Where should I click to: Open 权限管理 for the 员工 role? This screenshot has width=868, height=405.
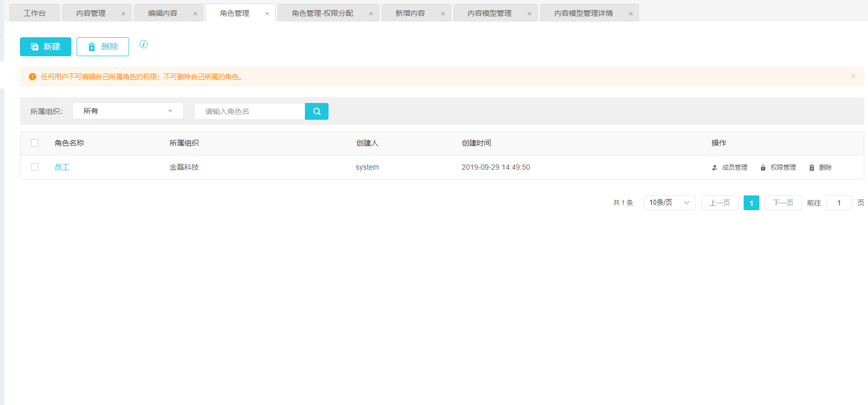point(778,168)
